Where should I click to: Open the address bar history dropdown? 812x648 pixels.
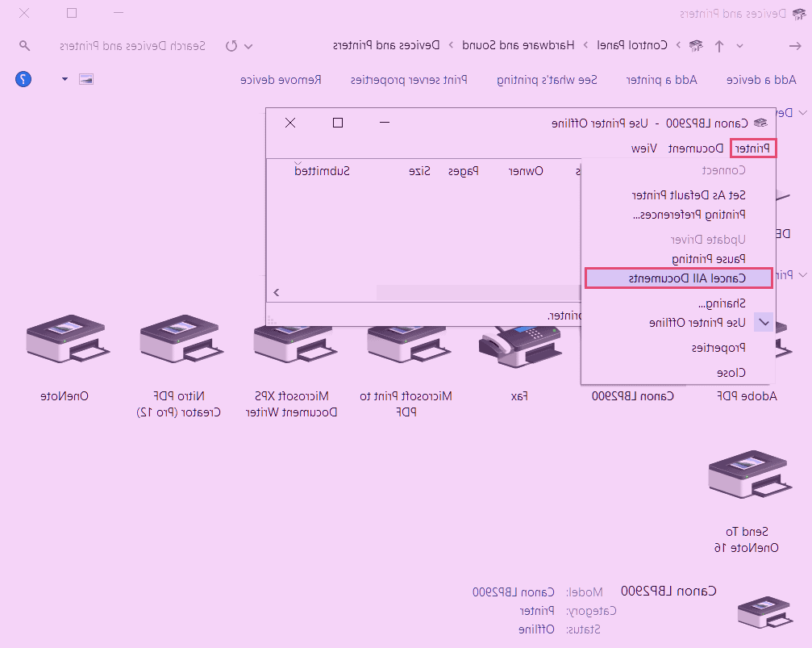249,45
